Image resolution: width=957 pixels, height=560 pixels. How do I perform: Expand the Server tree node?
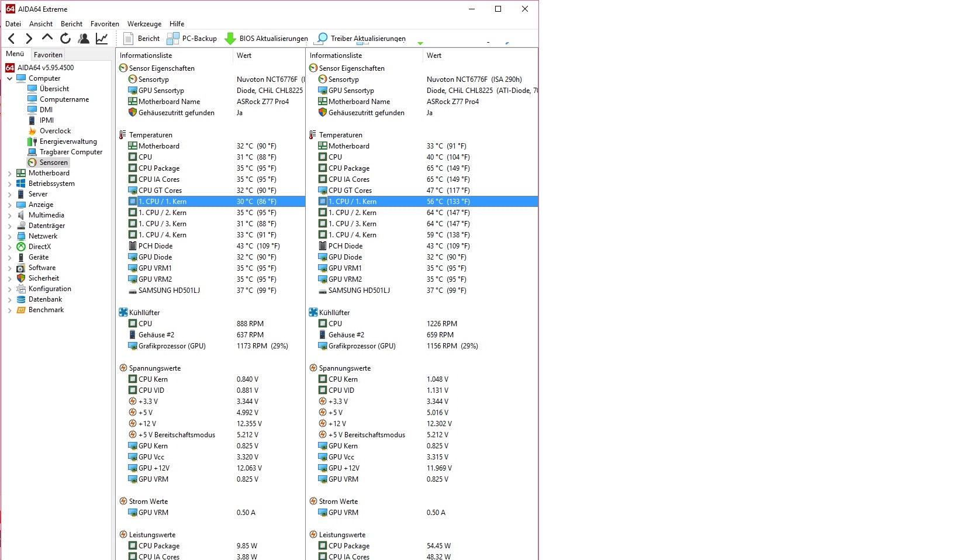click(9, 194)
